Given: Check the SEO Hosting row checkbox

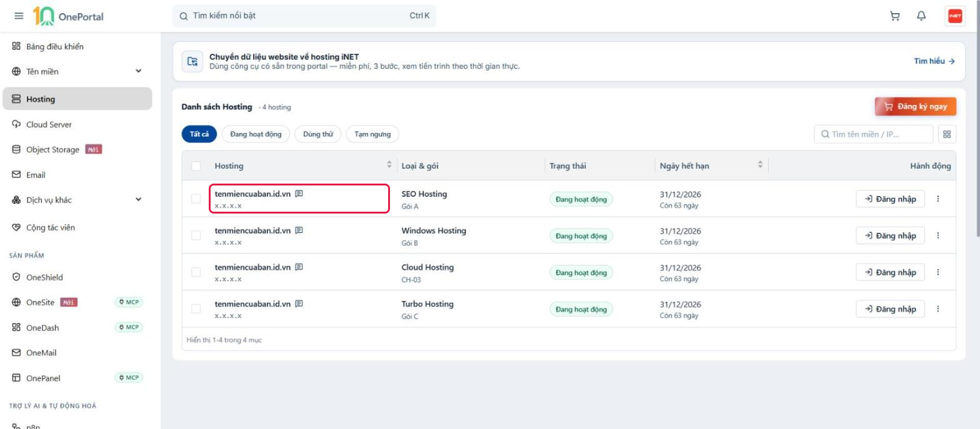Looking at the screenshot, I should point(196,199).
